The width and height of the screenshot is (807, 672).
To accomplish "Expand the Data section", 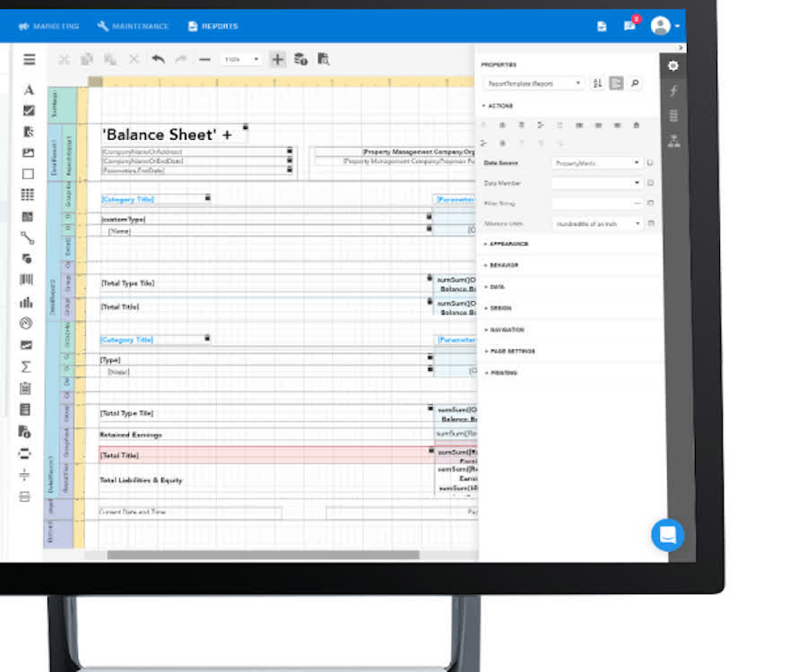I will coord(495,287).
